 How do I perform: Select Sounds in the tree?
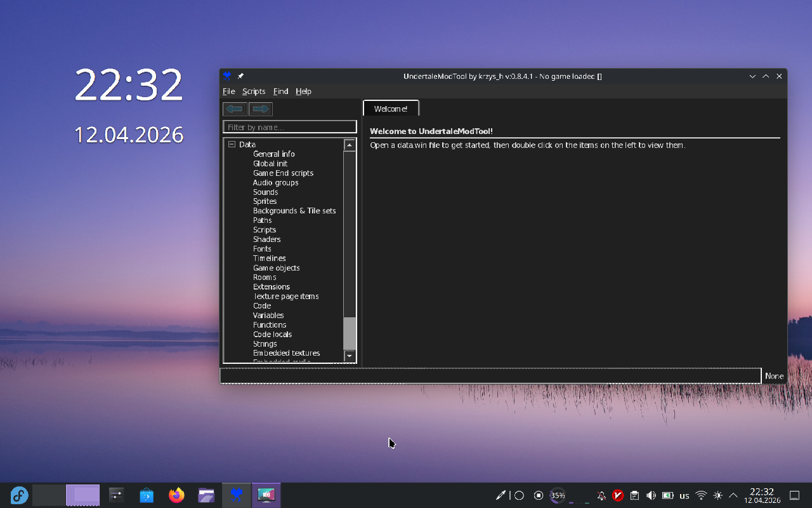pyautogui.click(x=265, y=192)
